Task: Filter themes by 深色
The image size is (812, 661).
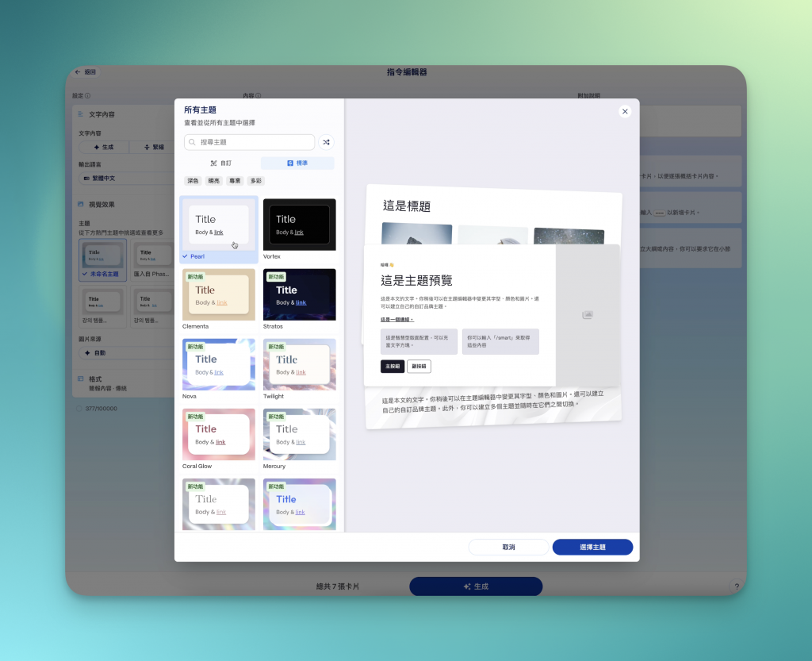Action: click(x=193, y=181)
